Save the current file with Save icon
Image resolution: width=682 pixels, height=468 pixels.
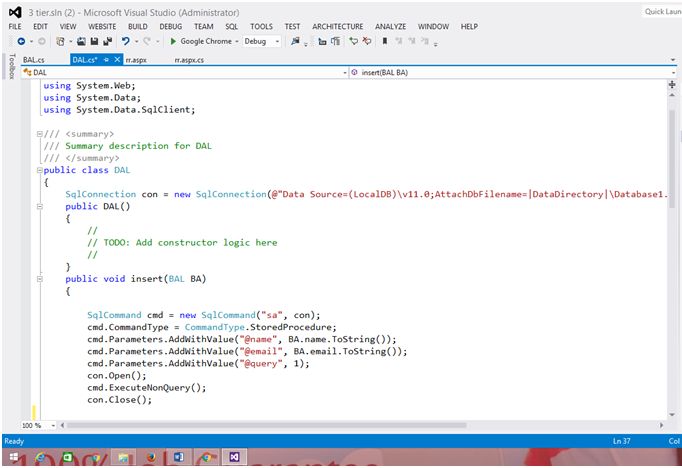click(94, 41)
